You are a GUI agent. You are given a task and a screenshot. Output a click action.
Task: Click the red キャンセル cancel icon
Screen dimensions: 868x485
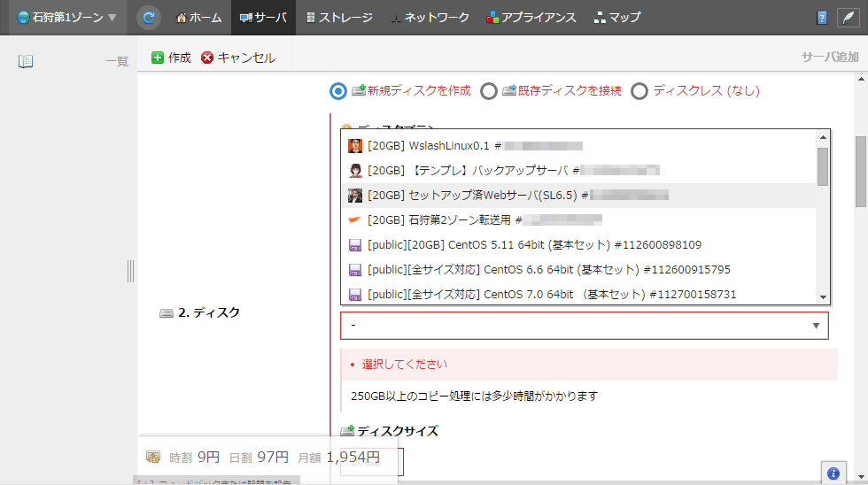click(207, 58)
